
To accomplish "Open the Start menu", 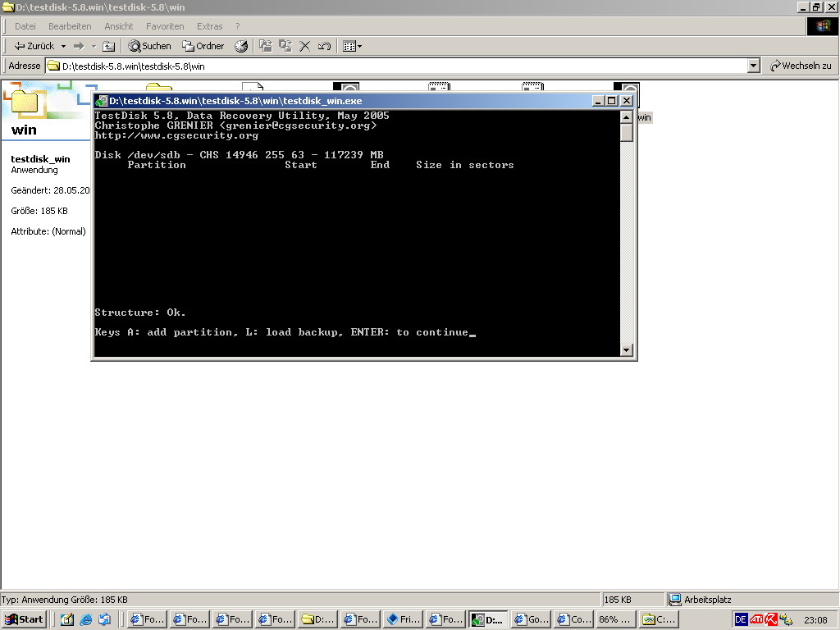I will [x=24, y=619].
